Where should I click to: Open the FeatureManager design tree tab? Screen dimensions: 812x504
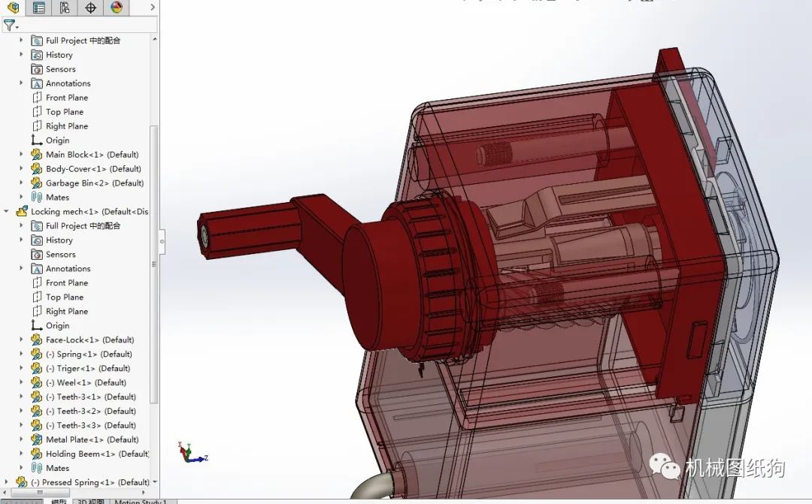tap(14, 8)
